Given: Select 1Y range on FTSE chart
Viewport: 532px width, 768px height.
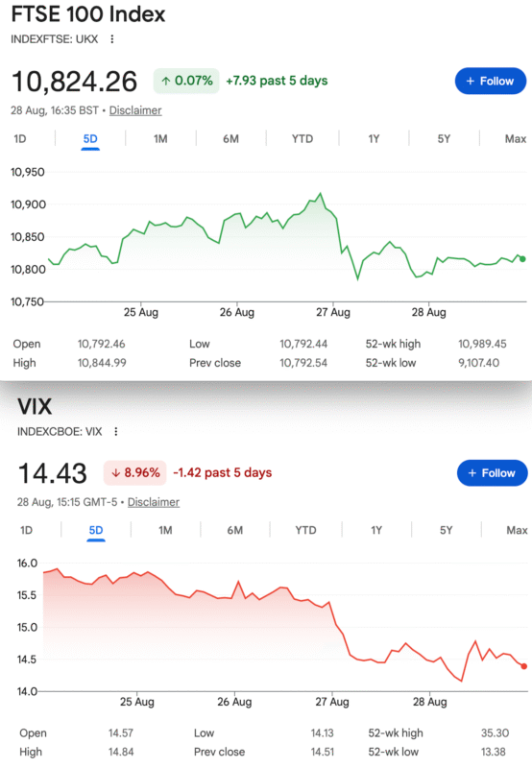Looking at the screenshot, I should coord(374,139).
